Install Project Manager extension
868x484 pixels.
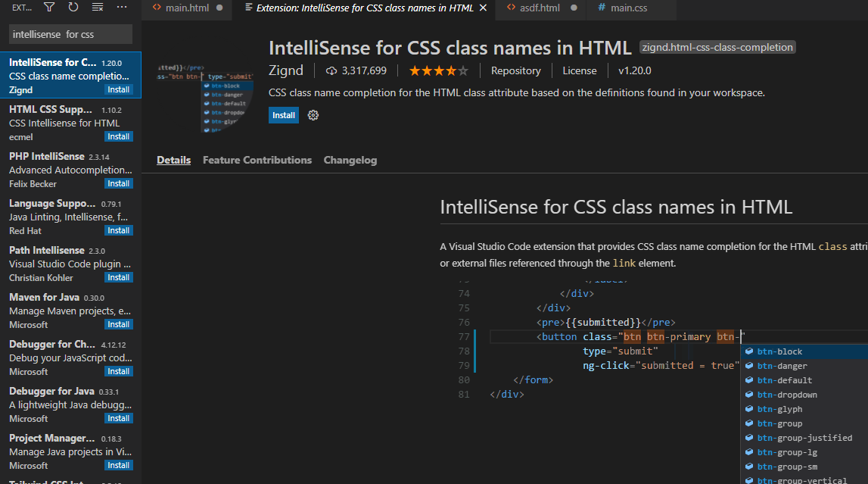tap(119, 466)
